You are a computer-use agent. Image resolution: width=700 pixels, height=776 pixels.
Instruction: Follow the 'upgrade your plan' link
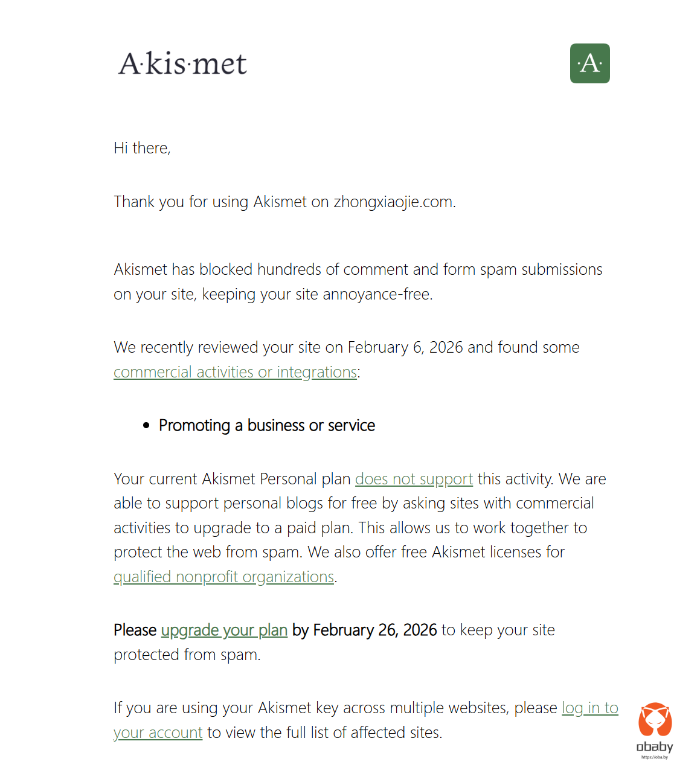(x=224, y=630)
